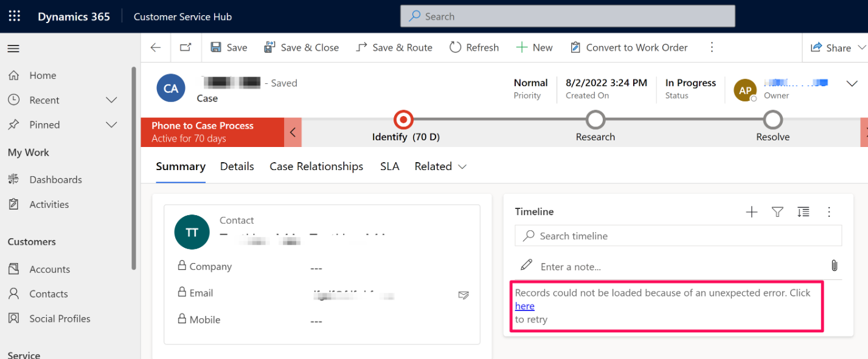
Task: Click the CA case avatar
Action: (x=171, y=89)
